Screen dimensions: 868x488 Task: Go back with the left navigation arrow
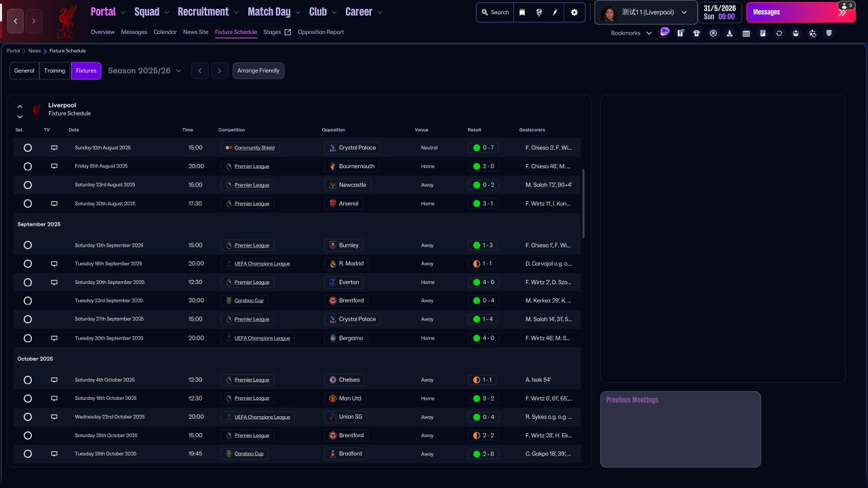click(x=16, y=21)
